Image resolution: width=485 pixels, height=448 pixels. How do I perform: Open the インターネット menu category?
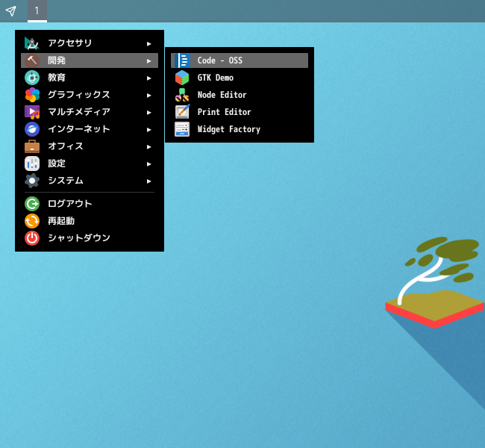78,129
